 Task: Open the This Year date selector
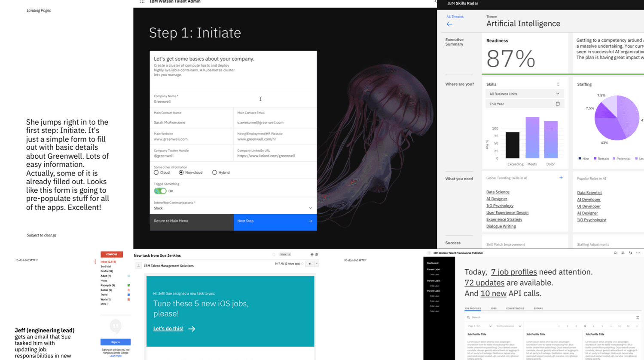coord(524,104)
